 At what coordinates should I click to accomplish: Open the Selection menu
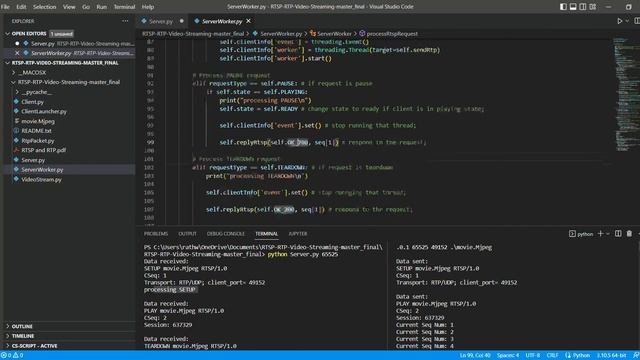[44, 7]
